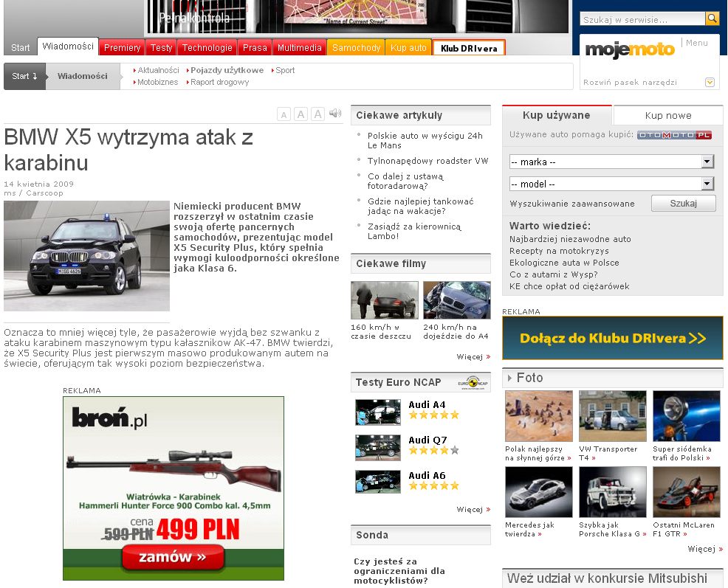
Task: Expand the toolbar with the yellow arrow icon
Action: click(x=710, y=82)
